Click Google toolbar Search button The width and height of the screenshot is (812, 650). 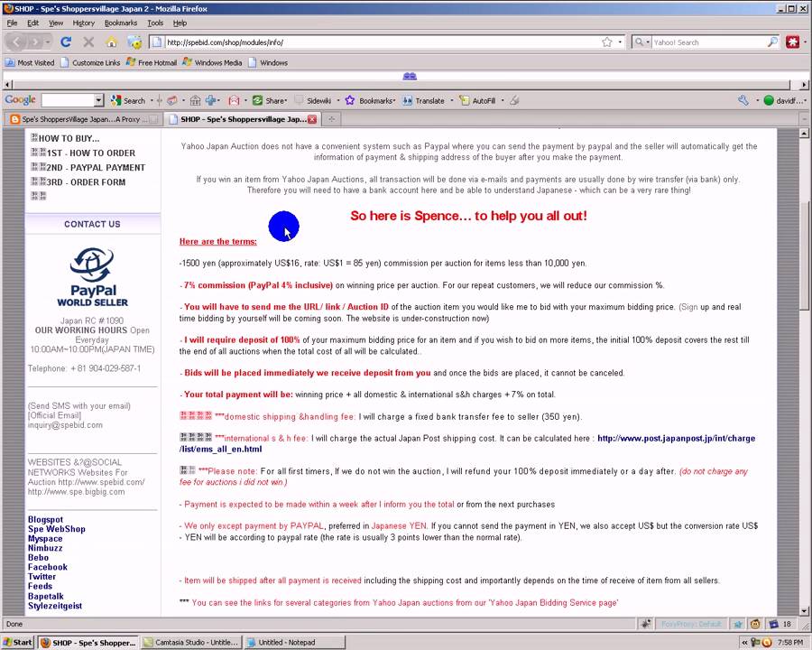[128, 100]
